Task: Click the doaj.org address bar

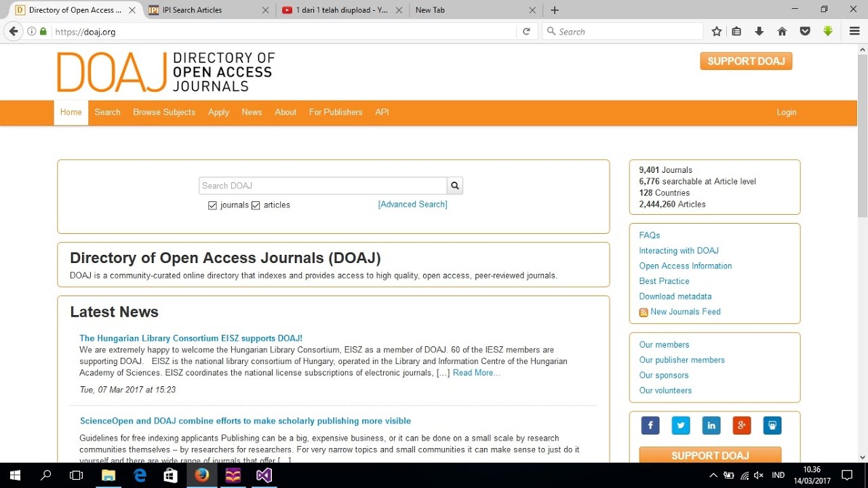Action: (x=285, y=31)
